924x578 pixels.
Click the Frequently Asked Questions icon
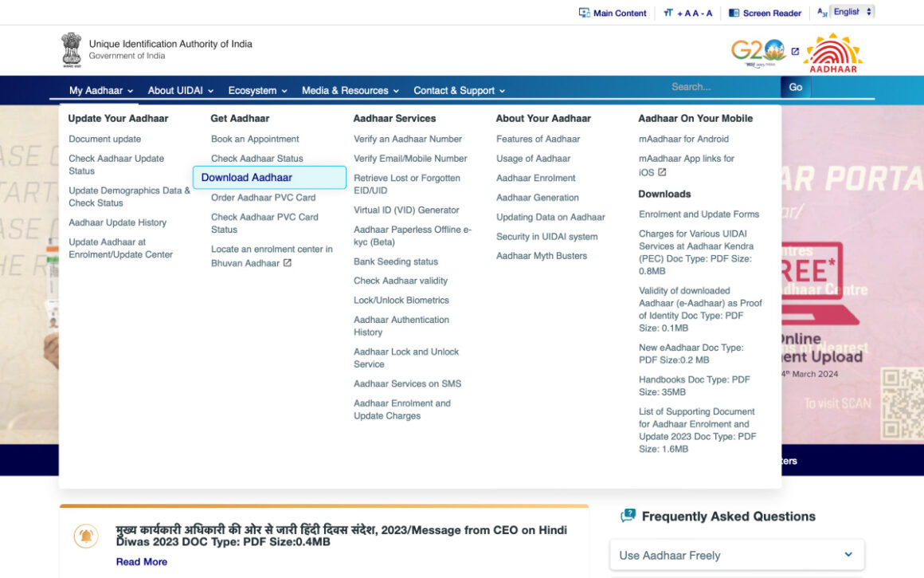[628, 517]
